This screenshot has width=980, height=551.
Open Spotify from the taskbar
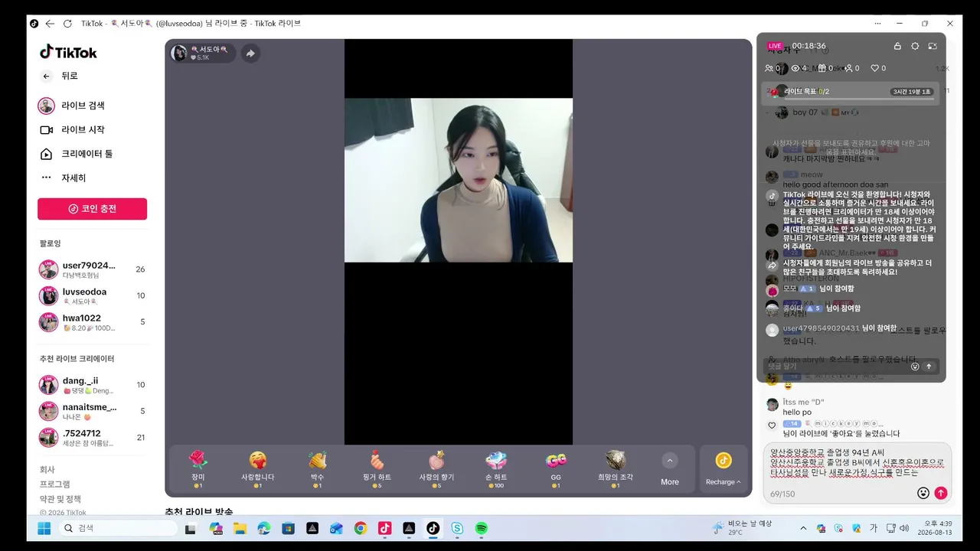coord(482,528)
